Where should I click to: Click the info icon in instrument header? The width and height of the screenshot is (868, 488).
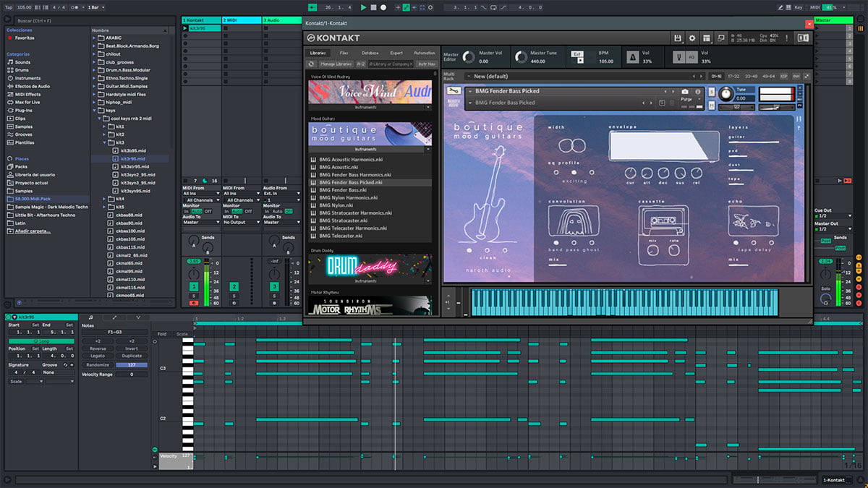pyautogui.click(x=698, y=92)
